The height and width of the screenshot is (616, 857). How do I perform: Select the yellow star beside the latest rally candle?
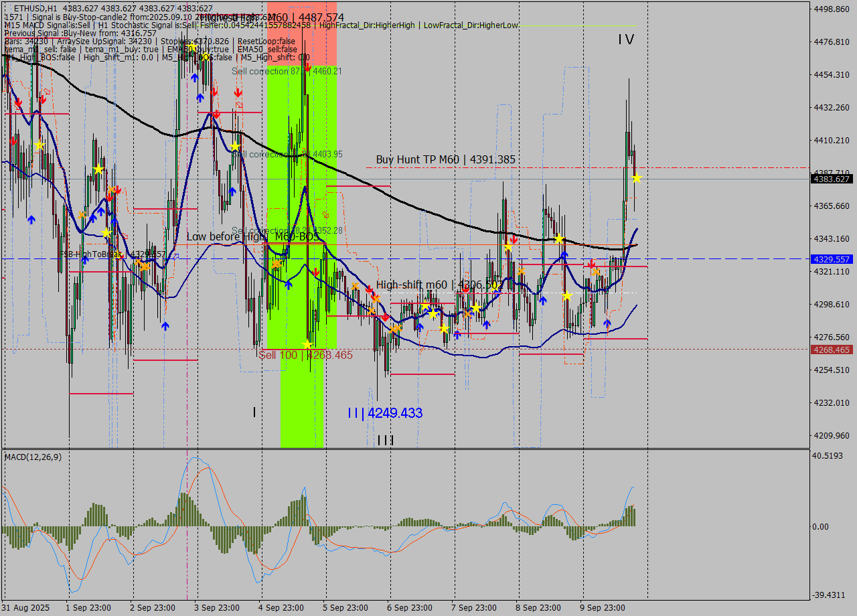click(x=636, y=178)
